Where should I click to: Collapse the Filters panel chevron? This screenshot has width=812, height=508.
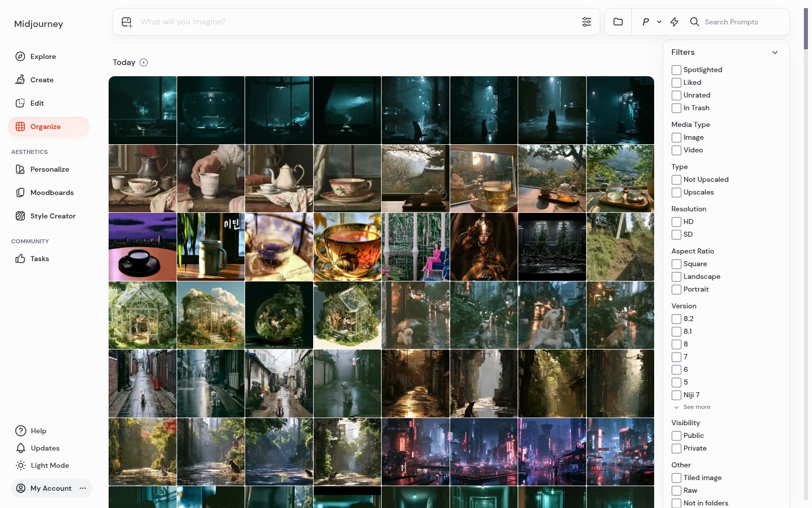tap(775, 52)
